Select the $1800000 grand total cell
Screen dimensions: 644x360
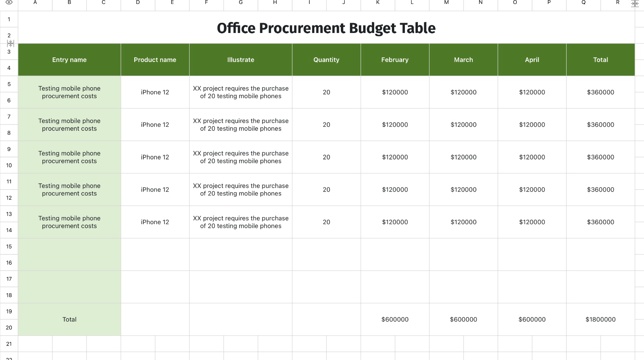tap(600, 320)
